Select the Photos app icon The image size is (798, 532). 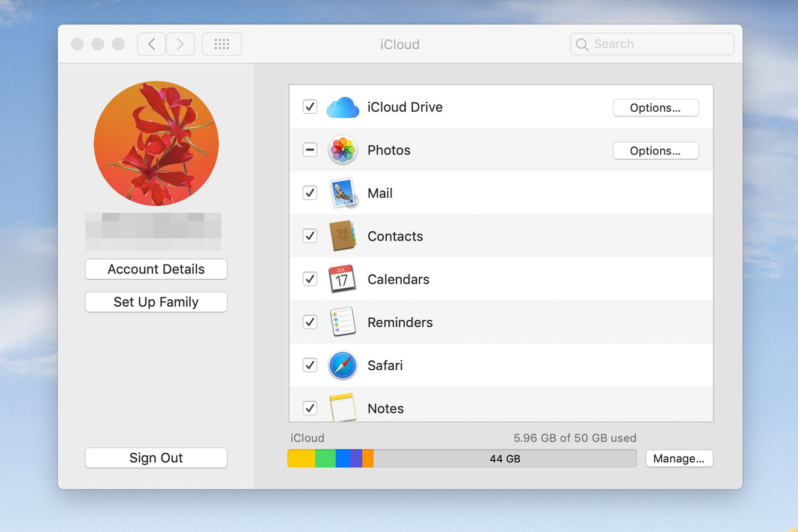343,150
